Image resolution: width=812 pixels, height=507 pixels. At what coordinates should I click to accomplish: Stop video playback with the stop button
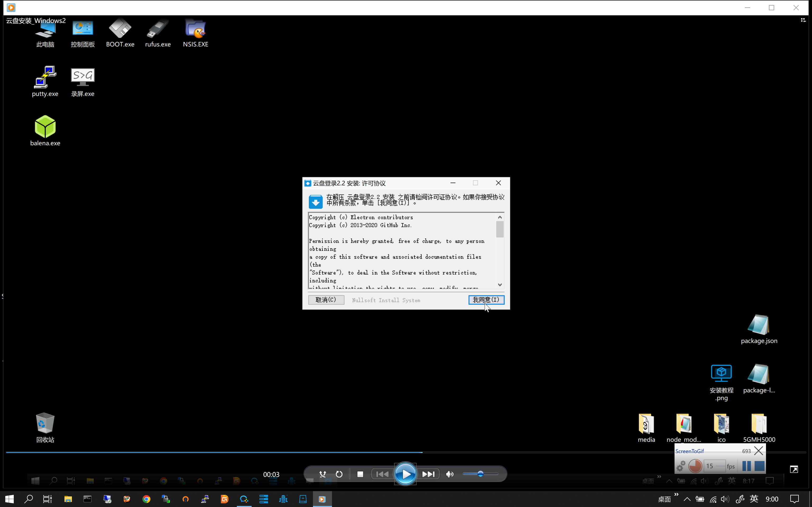(360, 474)
